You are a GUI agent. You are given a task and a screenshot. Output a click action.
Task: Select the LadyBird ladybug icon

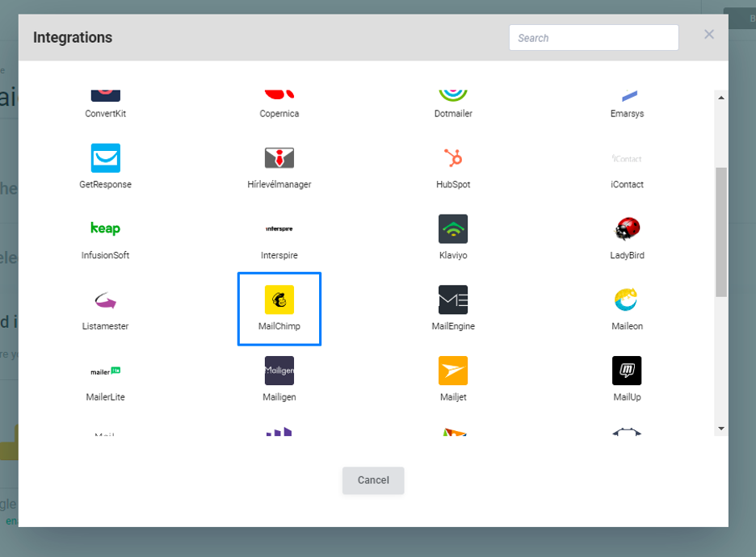coord(627,228)
